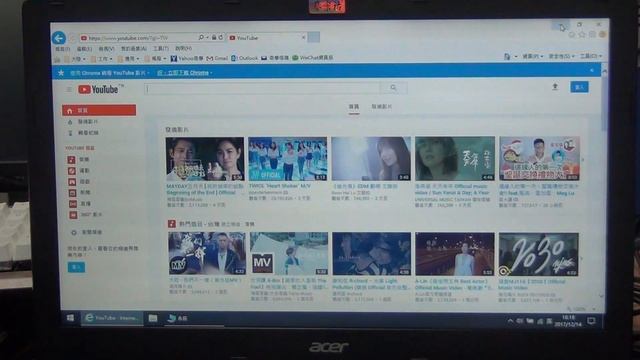Click the YouTube upload arrow icon
Image resolution: width=640 pixels, height=360 pixels.
click(x=555, y=87)
